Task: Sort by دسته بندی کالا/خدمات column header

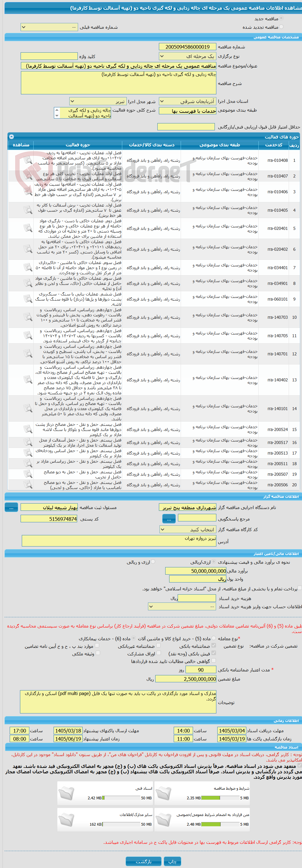Action: (152, 145)
